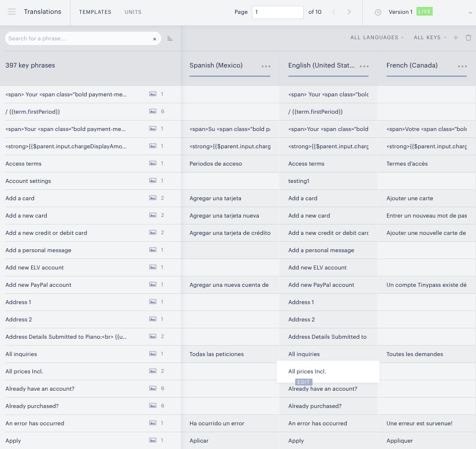The image size is (476, 449).
Task: Add a new item with the plus icon
Action: [456, 38]
